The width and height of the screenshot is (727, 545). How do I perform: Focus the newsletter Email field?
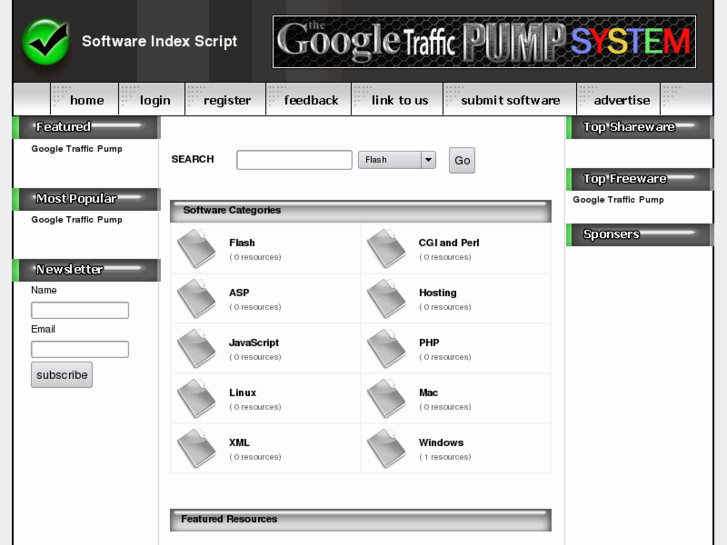coord(80,349)
